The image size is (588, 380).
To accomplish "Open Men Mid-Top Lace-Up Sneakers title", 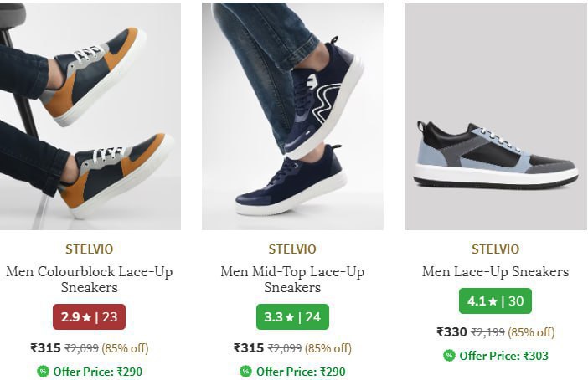I will click(x=292, y=280).
